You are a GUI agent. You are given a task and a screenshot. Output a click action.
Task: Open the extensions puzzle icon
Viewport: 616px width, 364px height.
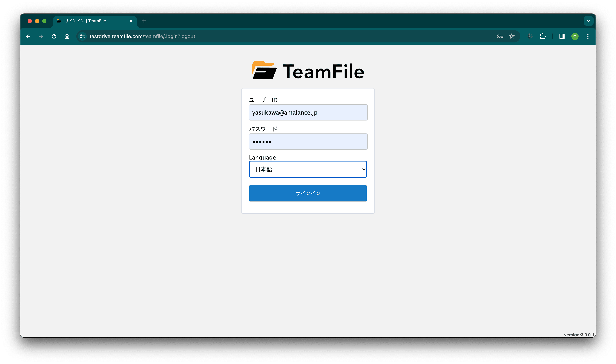coord(543,36)
